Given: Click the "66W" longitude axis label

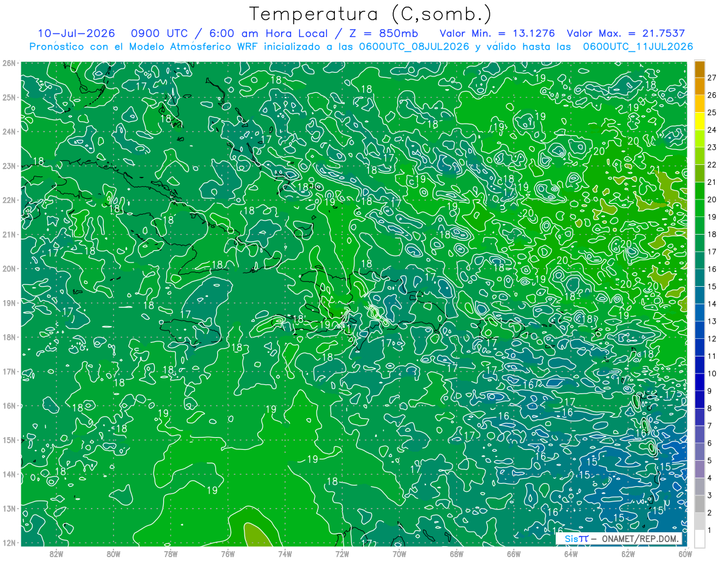Looking at the screenshot, I should tap(513, 554).
